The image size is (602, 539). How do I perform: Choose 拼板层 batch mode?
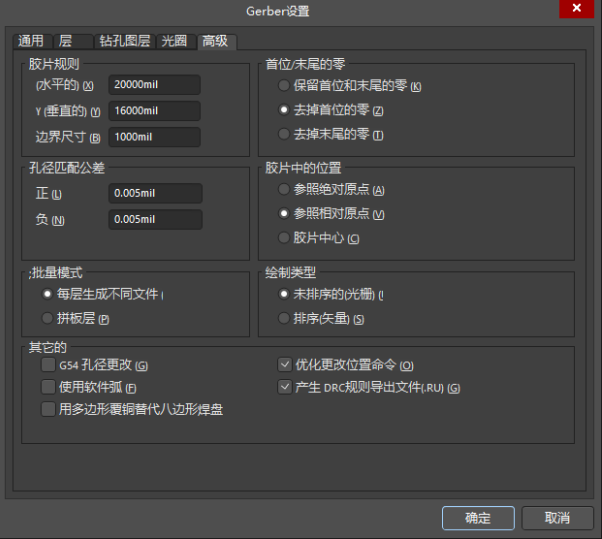pos(48,318)
